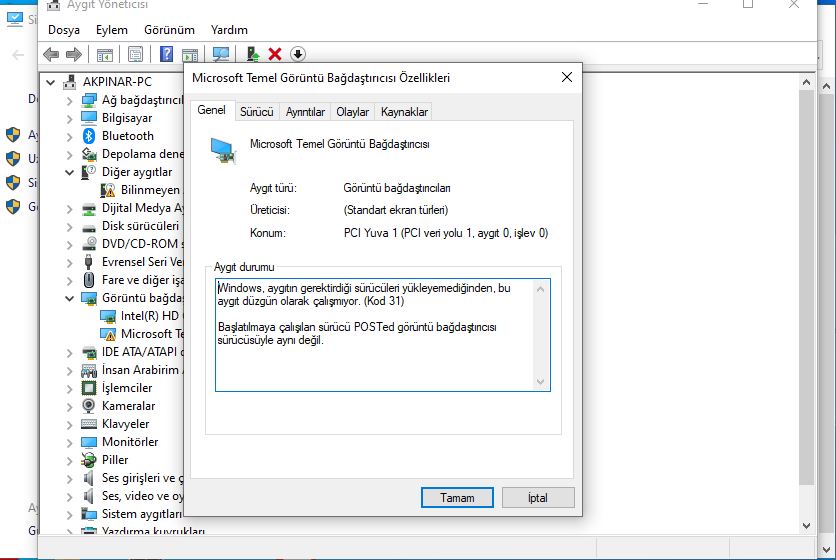836x560 pixels.
Task: Collapse the AKPINAR-PC root node
Action: [x=51, y=82]
